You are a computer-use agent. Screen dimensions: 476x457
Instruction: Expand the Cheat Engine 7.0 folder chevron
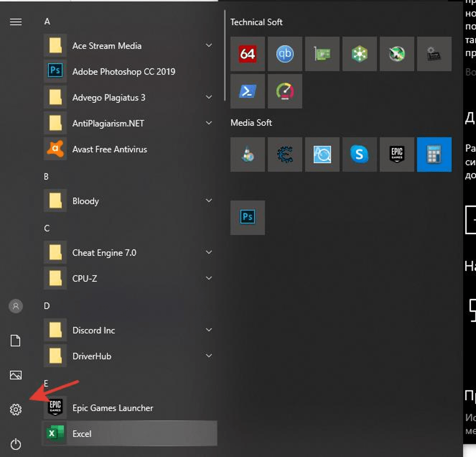point(209,252)
